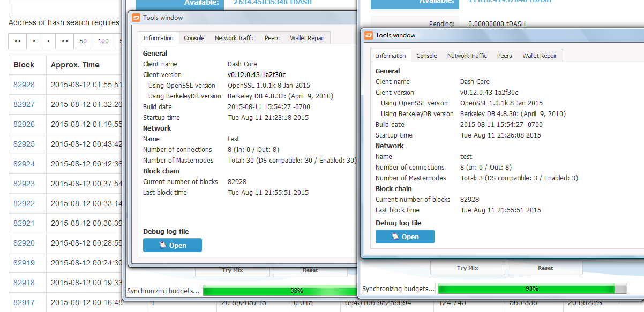
Task: Go to previous page with < button
Action: pyautogui.click(x=34, y=41)
